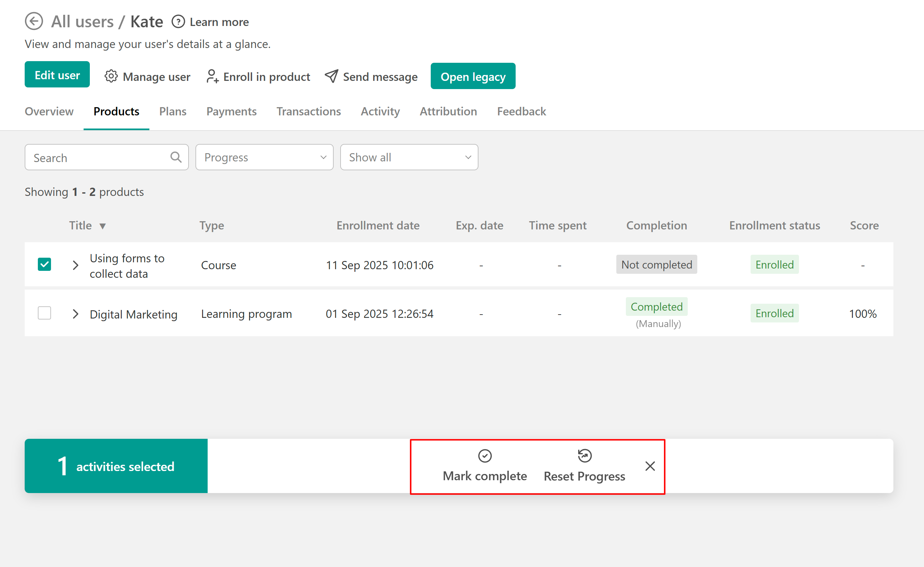Image resolution: width=924 pixels, height=567 pixels.
Task: Click the Enroll in product person icon
Action: (212, 77)
